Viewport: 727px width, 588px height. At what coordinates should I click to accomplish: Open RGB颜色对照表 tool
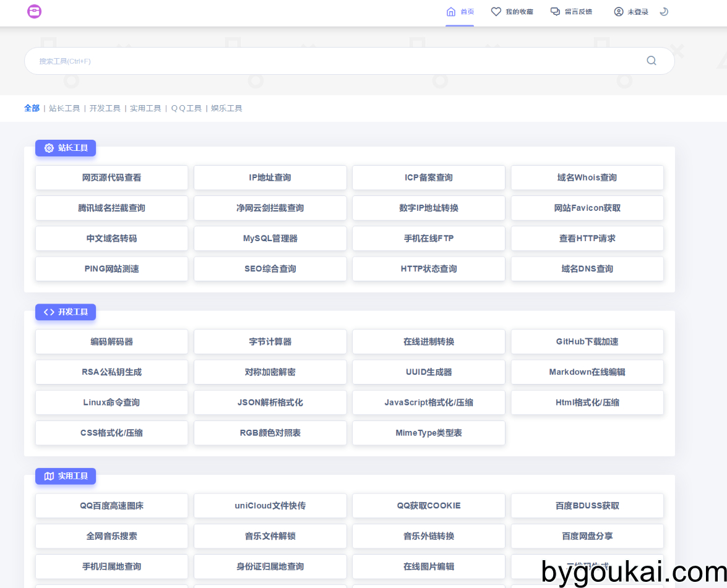(x=270, y=433)
